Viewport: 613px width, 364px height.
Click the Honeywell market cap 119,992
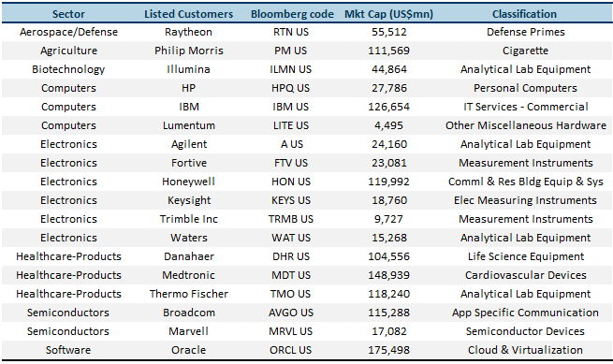click(388, 182)
